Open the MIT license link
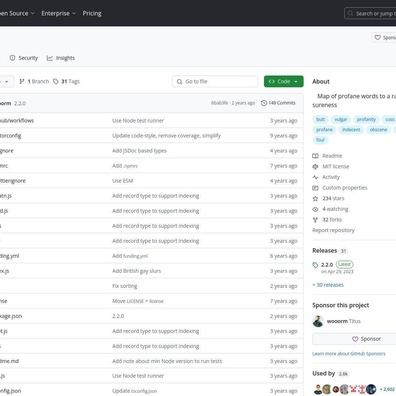The image size is (396, 396). pos(336,166)
